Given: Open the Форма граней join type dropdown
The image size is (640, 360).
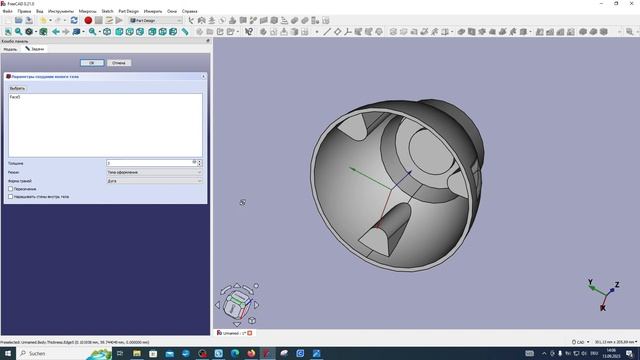Looking at the screenshot, I should 154,181.
